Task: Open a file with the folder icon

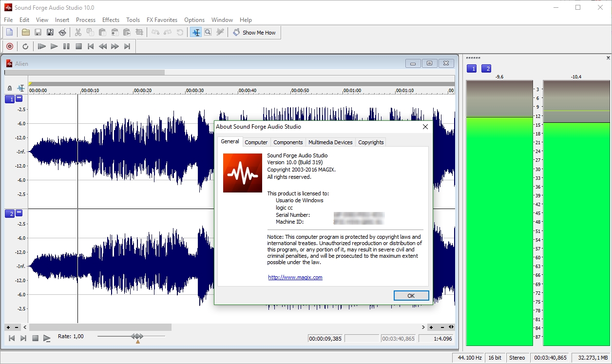Action: click(26, 33)
